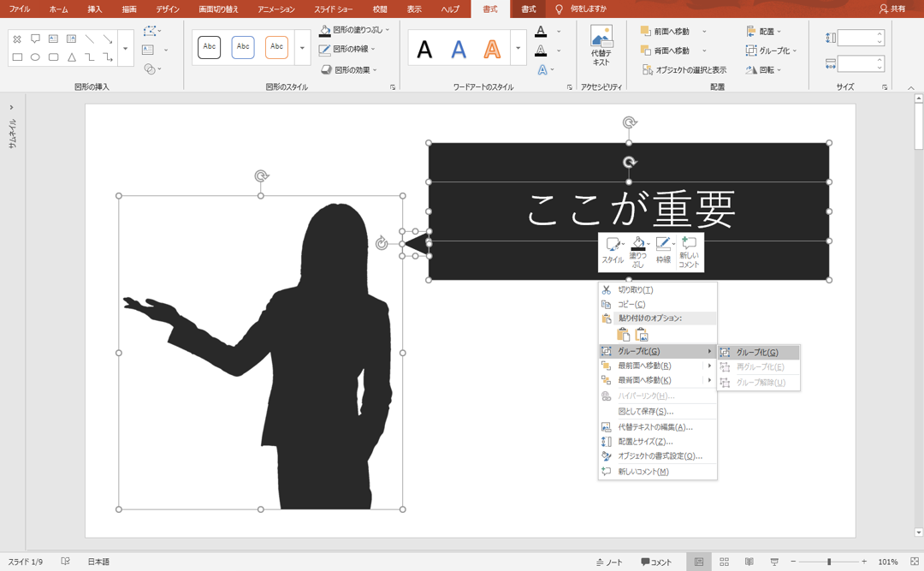Click the shape height input field
924x571 pixels.
(x=856, y=37)
